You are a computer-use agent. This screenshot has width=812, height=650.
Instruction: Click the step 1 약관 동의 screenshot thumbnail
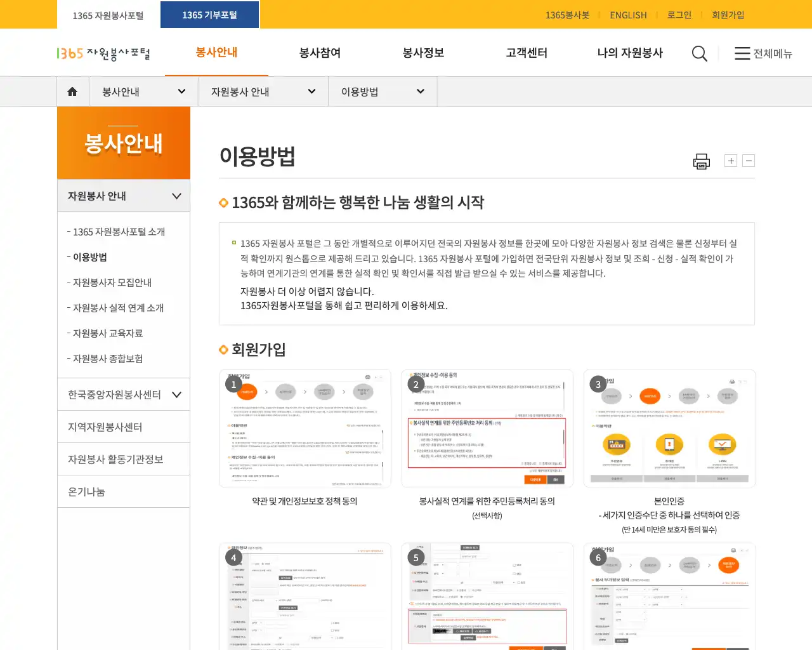(304, 428)
